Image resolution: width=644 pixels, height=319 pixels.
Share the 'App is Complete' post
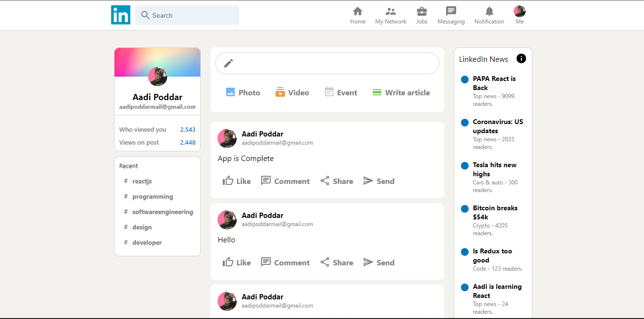point(336,181)
